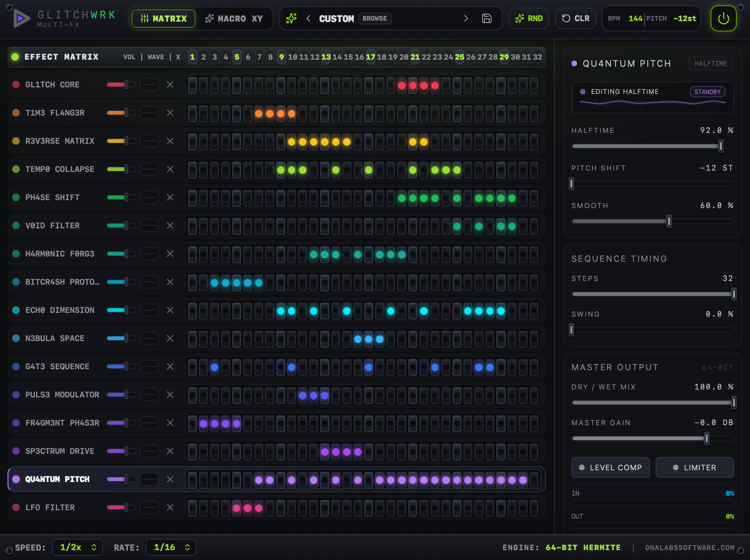Toggle the HALFTIME mode badge
The image size is (750, 560).
click(711, 63)
